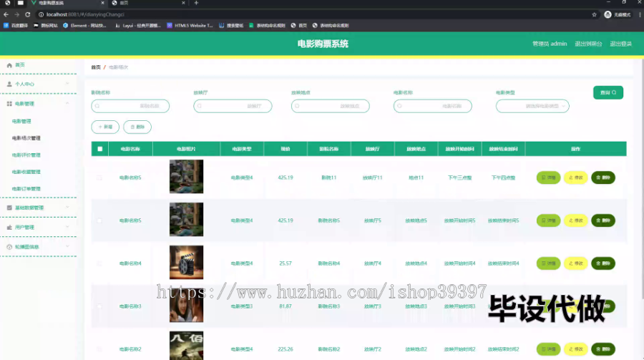The image size is (644, 360).
Task: Open 电影收藏管理 in the sidebar
Action: point(26,172)
